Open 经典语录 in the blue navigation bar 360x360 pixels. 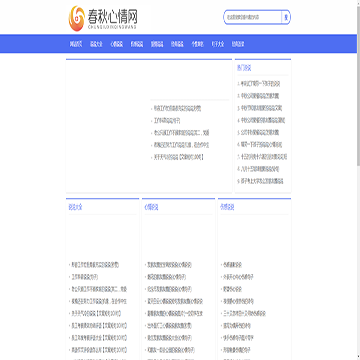click(x=238, y=44)
